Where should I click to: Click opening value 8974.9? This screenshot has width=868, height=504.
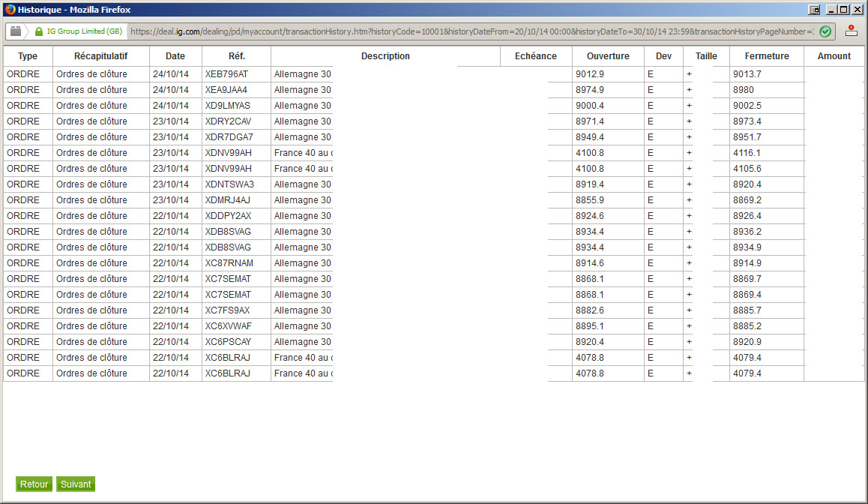tap(590, 90)
